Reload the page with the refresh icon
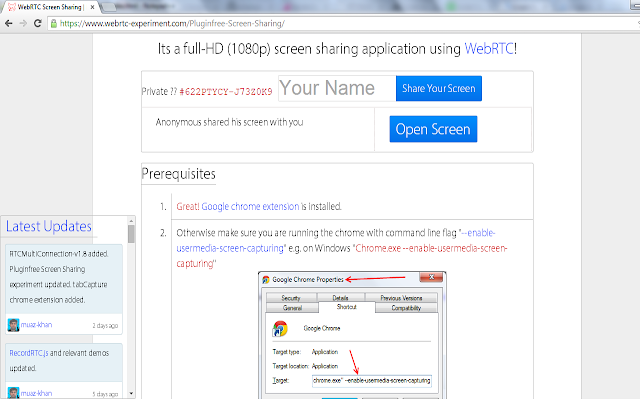640x400 pixels. [x=38, y=23]
